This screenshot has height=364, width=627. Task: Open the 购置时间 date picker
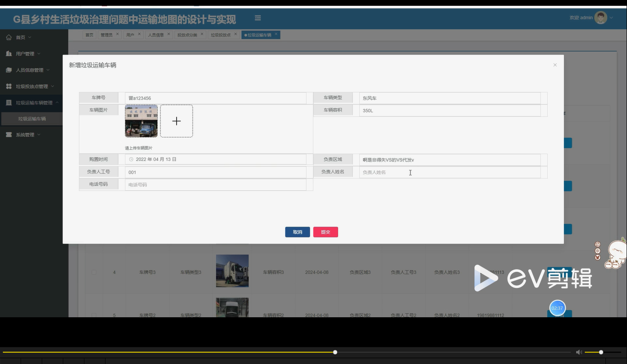215,159
